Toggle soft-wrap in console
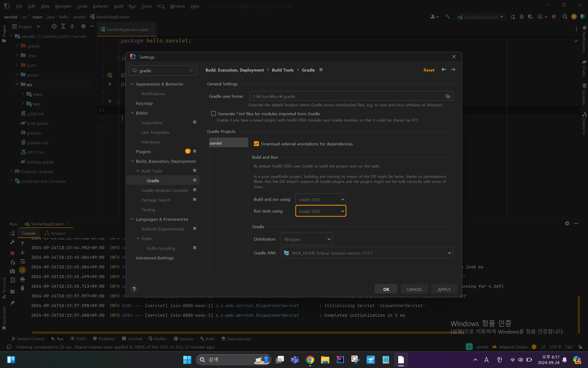 pyautogui.click(x=22, y=262)
